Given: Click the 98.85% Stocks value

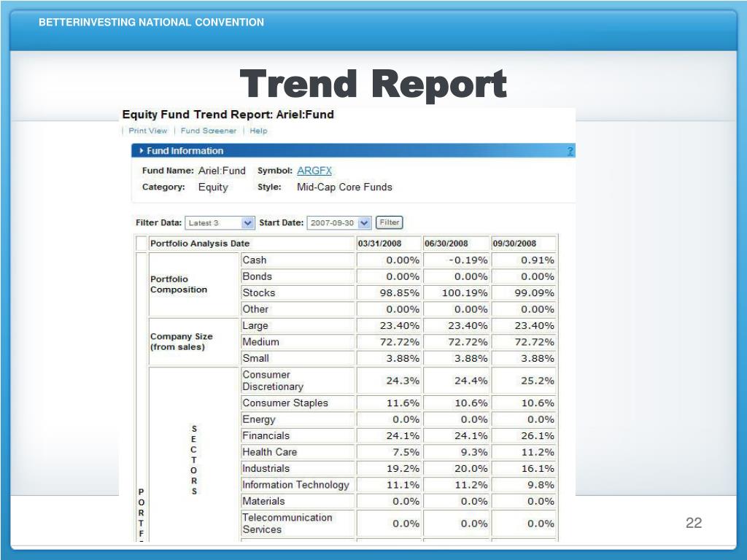Looking at the screenshot, I should click(x=399, y=292).
